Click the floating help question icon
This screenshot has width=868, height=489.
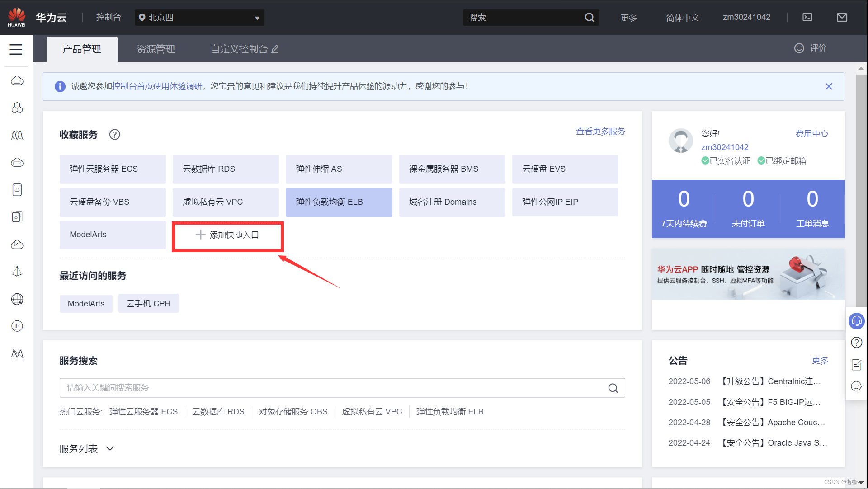[857, 343]
